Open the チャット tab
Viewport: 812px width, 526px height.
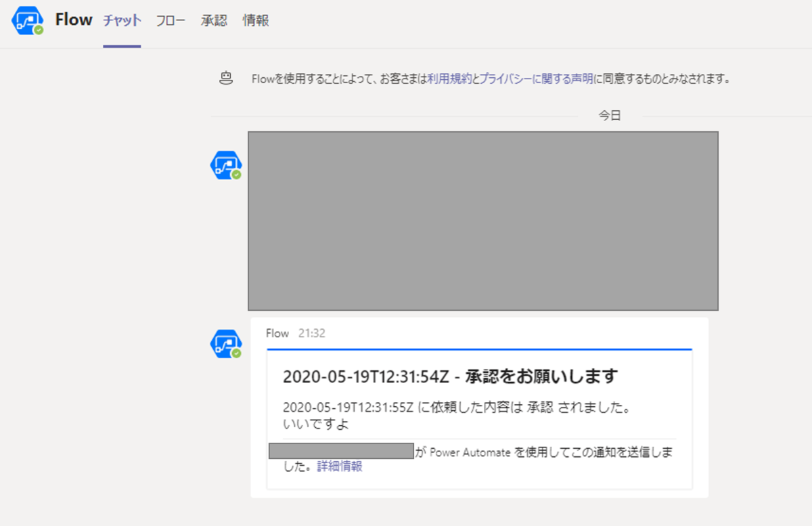tap(122, 20)
